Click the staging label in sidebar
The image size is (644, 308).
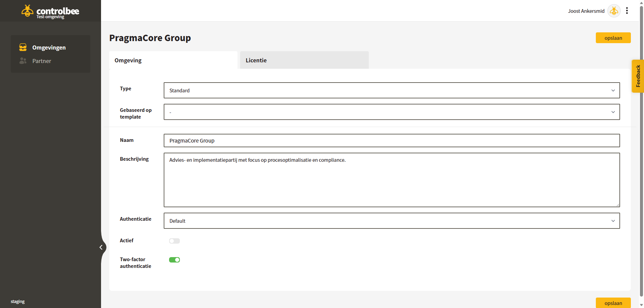18,301
